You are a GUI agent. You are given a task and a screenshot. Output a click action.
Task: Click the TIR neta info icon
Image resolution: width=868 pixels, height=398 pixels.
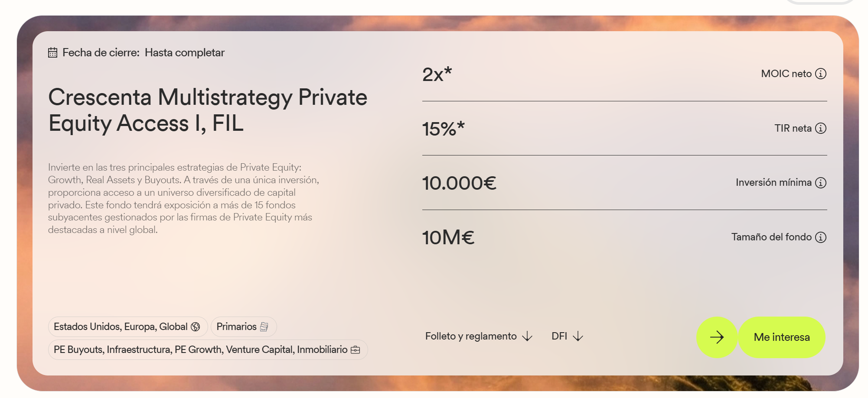tap(820, 128)
